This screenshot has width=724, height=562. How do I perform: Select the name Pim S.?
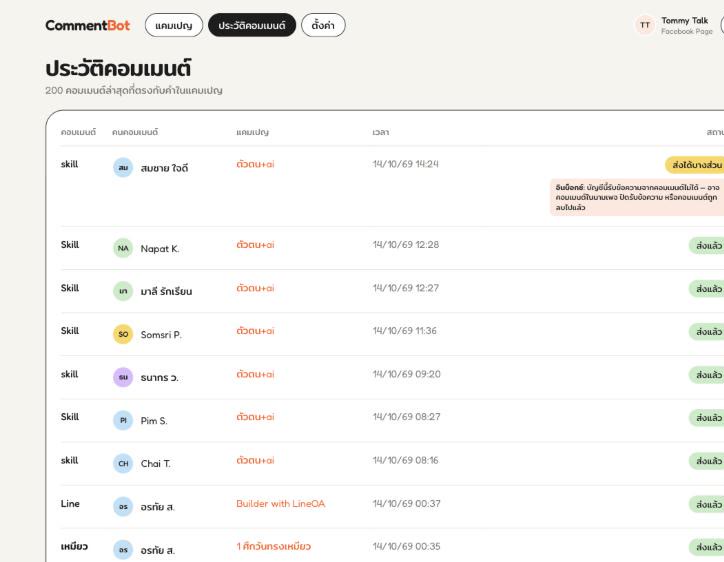154,421
